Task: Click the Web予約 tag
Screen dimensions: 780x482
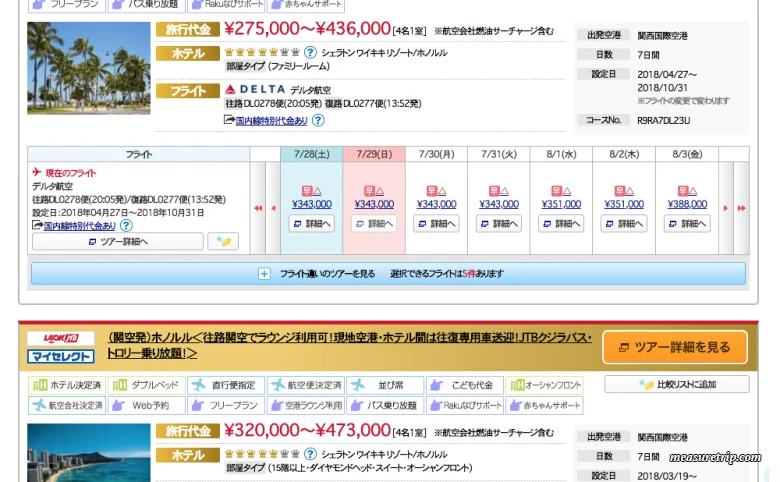Action: coord(146,405)
